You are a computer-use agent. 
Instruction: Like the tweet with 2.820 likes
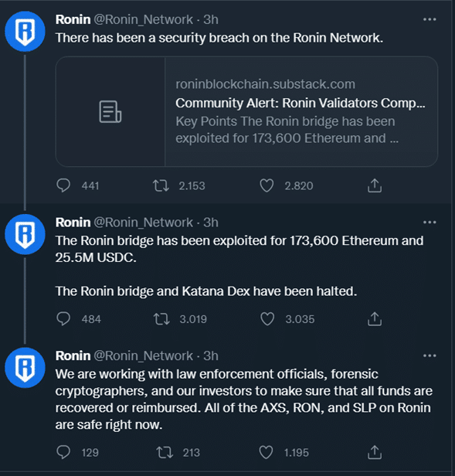pos(267,185)
